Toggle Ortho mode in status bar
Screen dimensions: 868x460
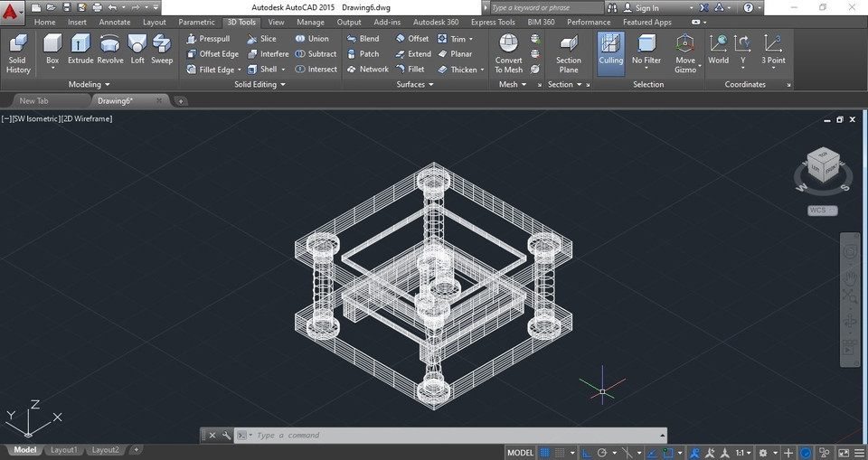click(x=587, y=452)
